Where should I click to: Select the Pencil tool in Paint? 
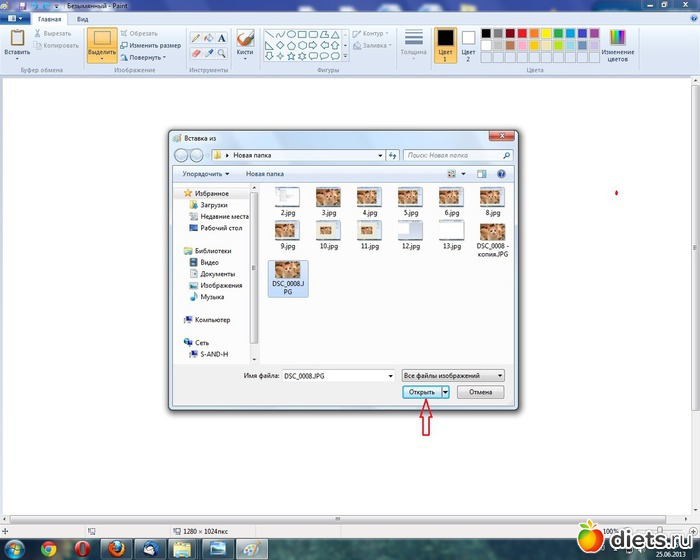coord(195,38)
